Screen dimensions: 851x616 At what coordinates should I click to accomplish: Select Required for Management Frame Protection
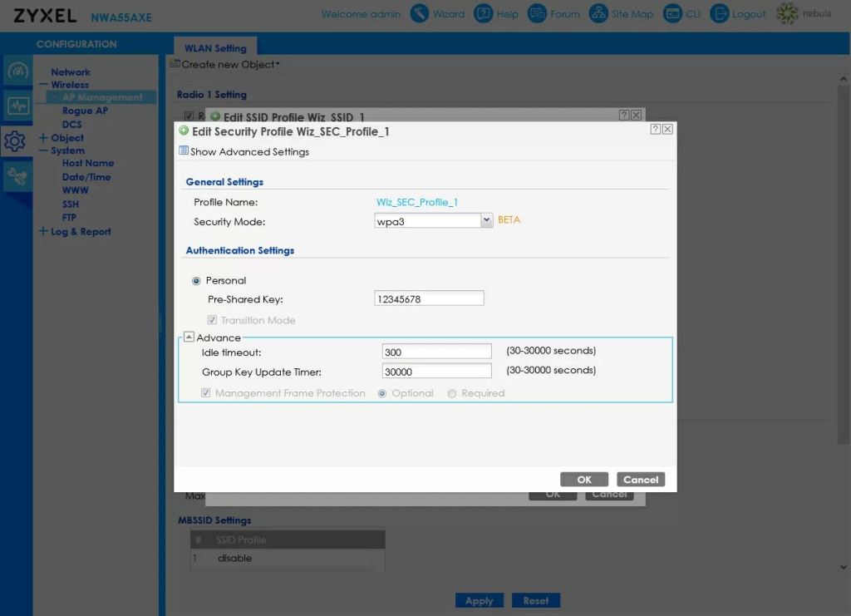point(452,393)
